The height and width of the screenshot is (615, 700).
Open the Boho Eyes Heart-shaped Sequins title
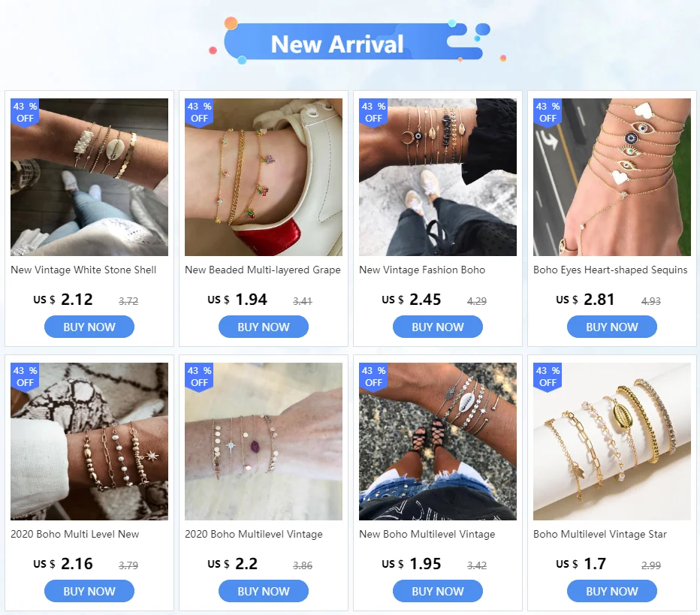click(611, 270)
